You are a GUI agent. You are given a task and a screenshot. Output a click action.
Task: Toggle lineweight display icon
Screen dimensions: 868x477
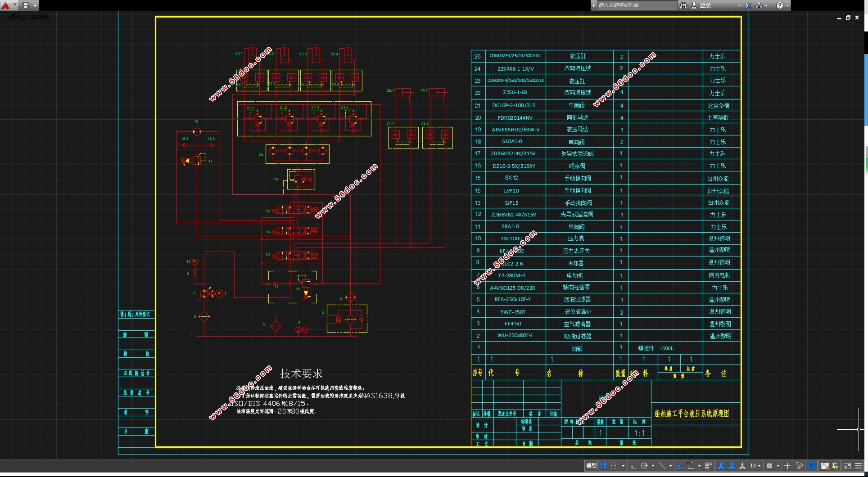[709, 466]
